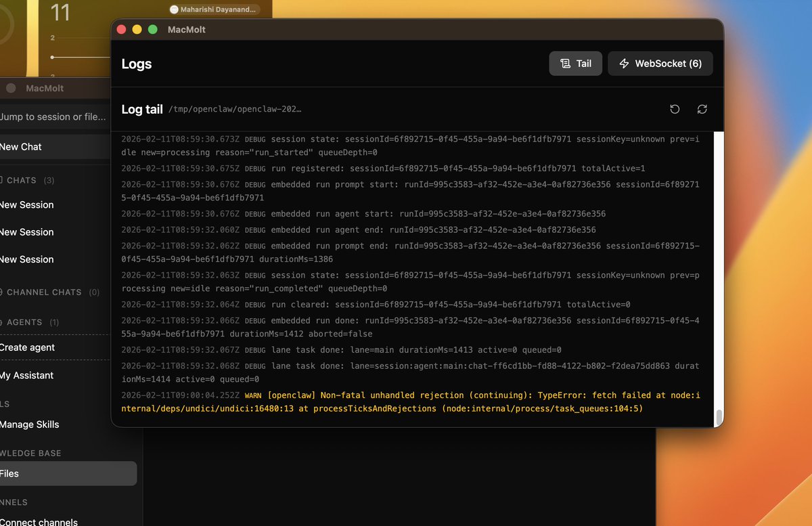Click the Maharishi Dayanand widget label on desktop

(215, 9)
